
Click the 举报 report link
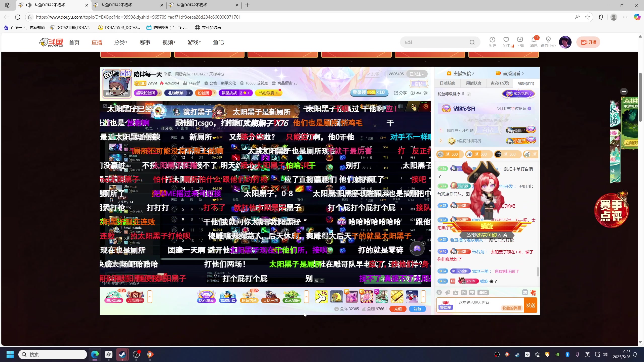(168, 74)
